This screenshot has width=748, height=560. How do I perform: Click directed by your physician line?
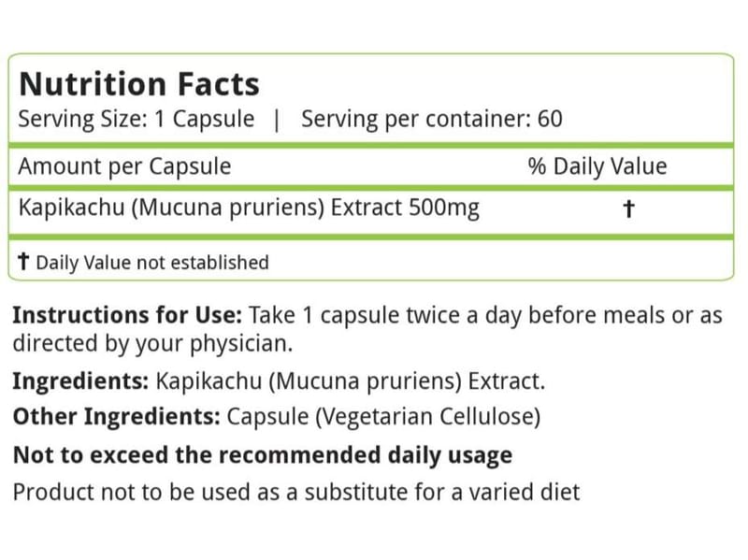click(x=152, y=343)
